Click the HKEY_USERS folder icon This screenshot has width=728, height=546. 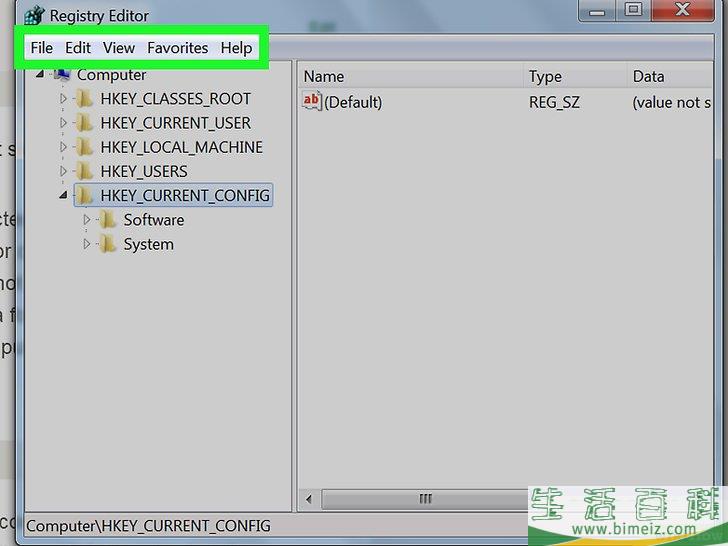pos(84,171)
